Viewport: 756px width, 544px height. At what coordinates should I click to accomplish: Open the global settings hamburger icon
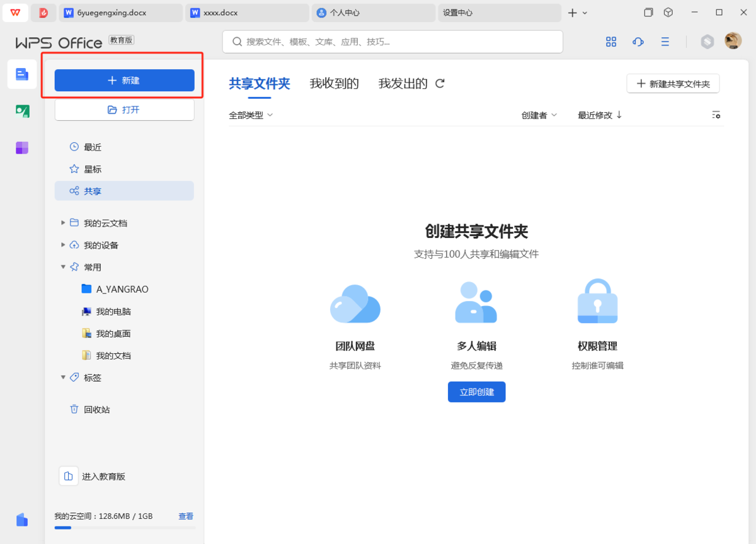click(x=665, y=42)
